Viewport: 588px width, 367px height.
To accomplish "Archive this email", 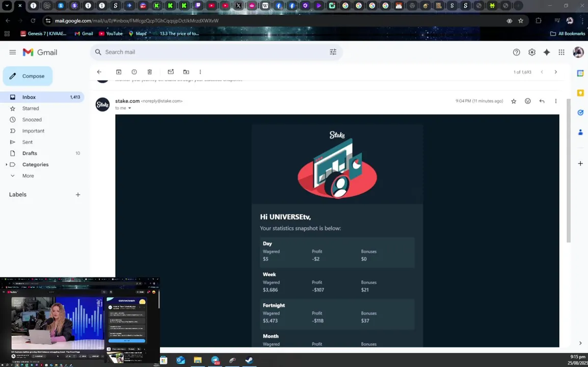I will (x=119, y=72).
